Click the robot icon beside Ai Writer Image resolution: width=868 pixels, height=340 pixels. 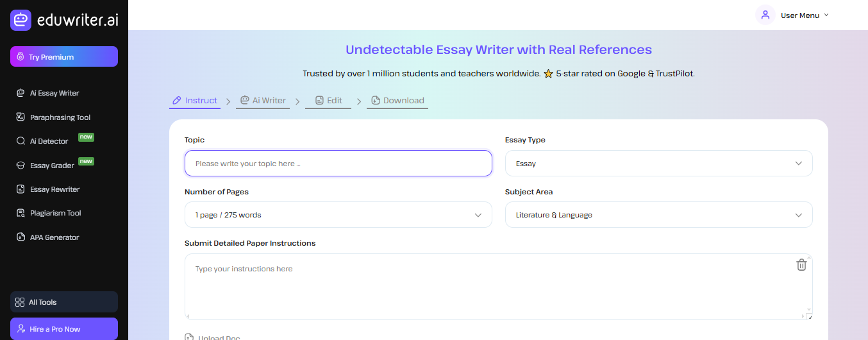[x=244, y=100]
